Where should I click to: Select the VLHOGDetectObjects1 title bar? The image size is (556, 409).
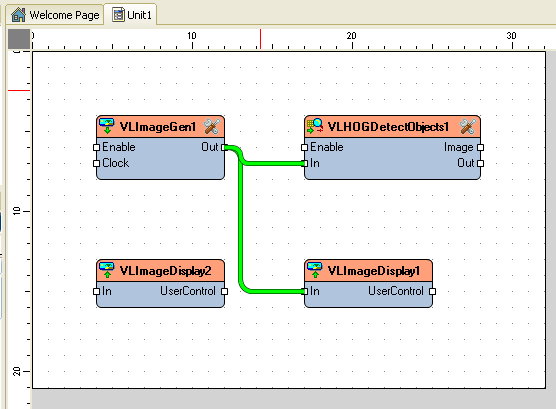click(x=393, y=127)
